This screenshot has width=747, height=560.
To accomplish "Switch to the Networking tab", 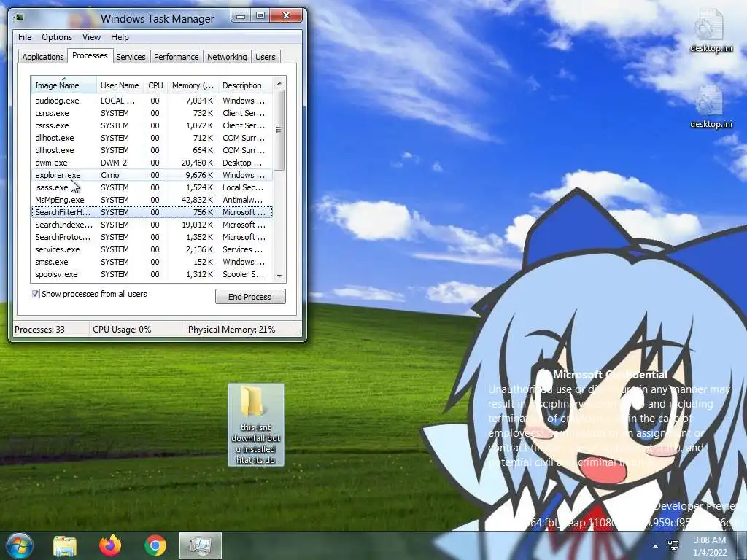I will pyautogui.click(x=227, y=57).
